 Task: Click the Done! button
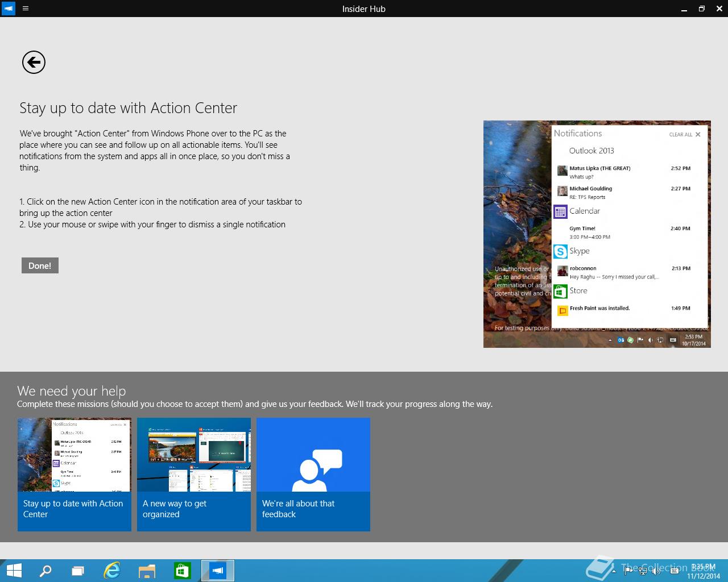(x=40, y=265)
